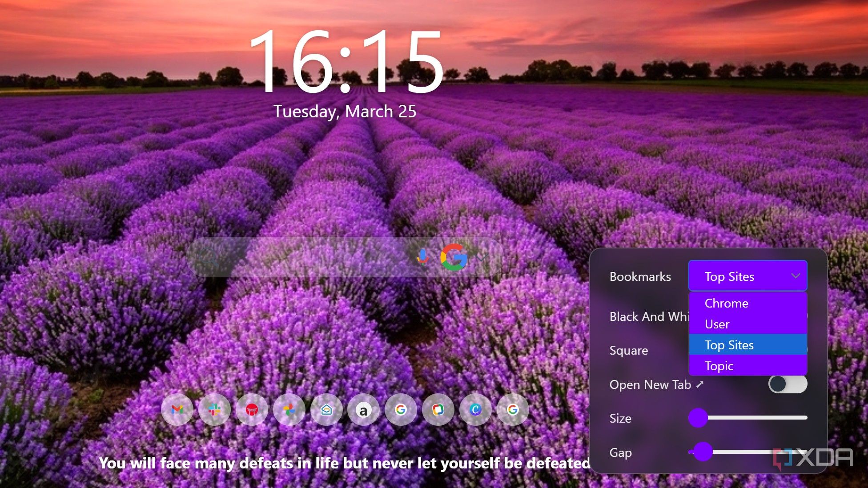Open the letter 'a' shortcut icon

(364, 409)
